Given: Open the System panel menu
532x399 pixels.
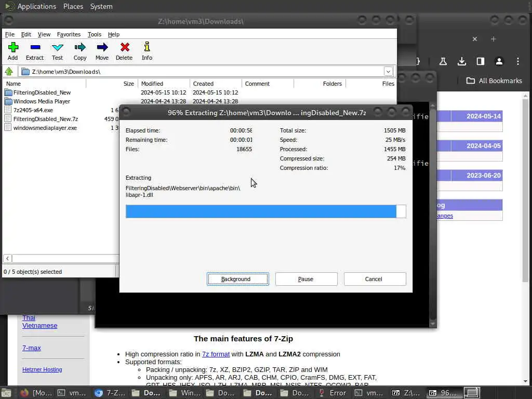Looking at the screenshot, I should coord(101,6).
